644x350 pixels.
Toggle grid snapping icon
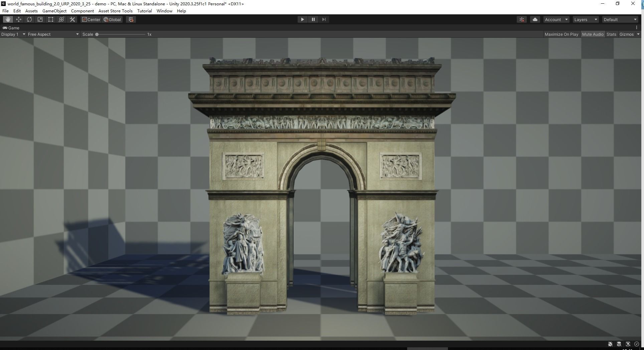[131, 19]
